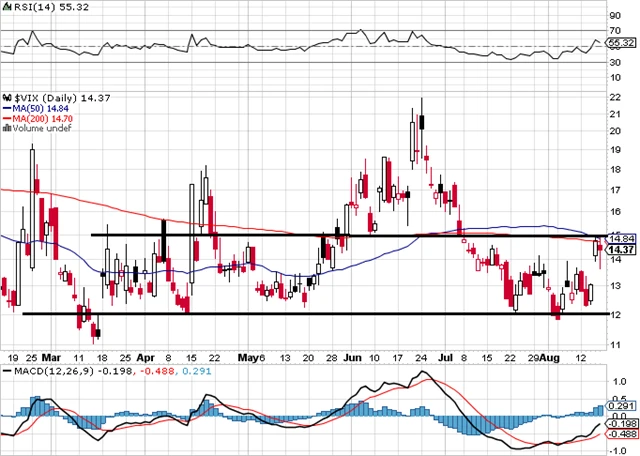Click the 22 level on price axis
Viewport: 640px width, 456px height.
pos(615,96)
